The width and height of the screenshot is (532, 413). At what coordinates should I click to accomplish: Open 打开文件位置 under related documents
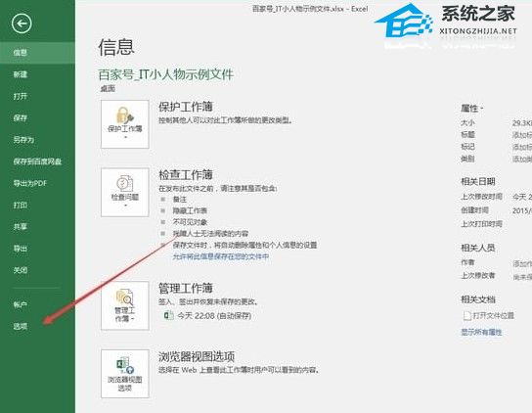tap(493, 315)
